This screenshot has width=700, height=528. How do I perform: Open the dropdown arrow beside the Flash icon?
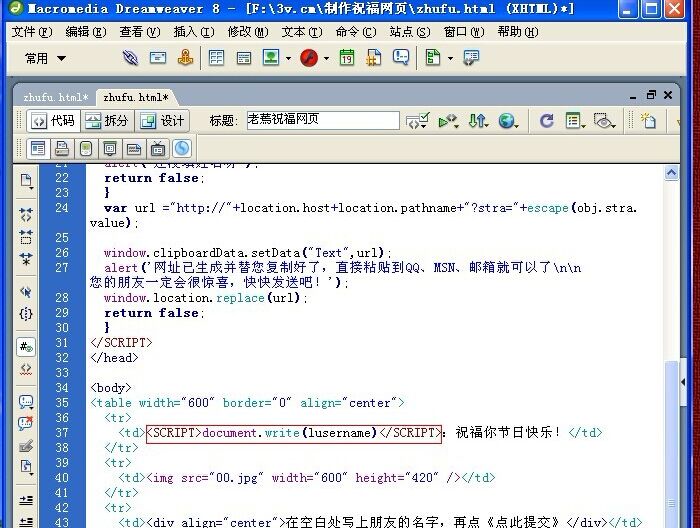[x=326, y=58]
